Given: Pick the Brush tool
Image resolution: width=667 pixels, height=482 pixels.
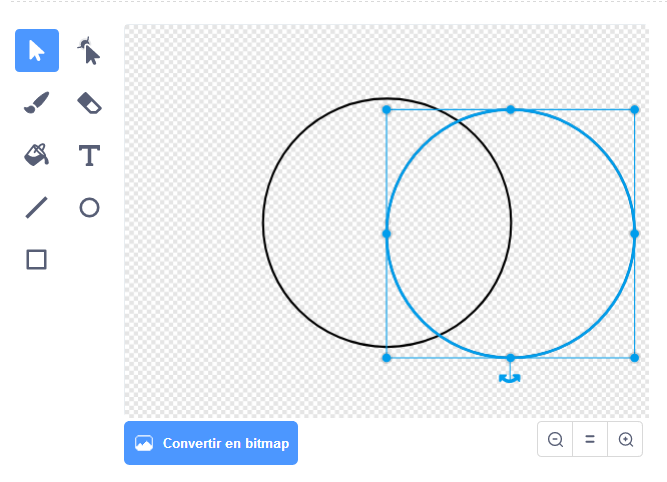Looking at the screenshot, I should click(x=37, y=103).
